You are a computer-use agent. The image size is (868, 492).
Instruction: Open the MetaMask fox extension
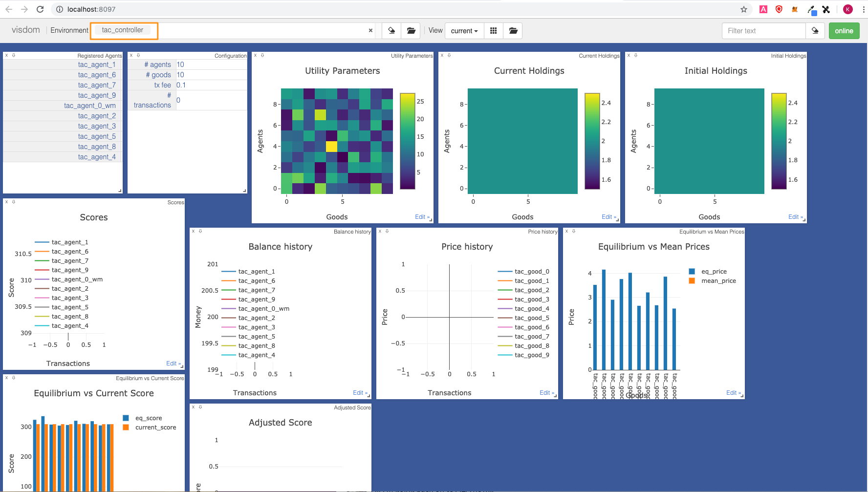click(795, 9)
